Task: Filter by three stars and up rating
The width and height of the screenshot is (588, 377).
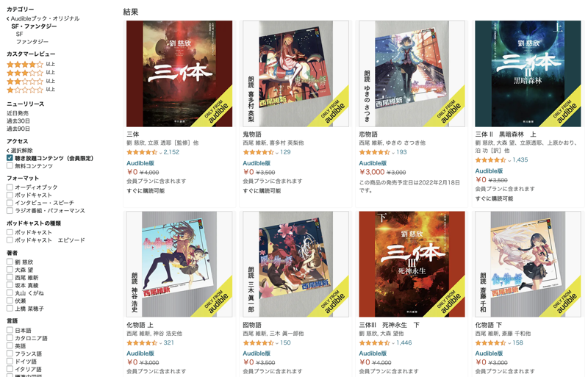Action: 30,73
